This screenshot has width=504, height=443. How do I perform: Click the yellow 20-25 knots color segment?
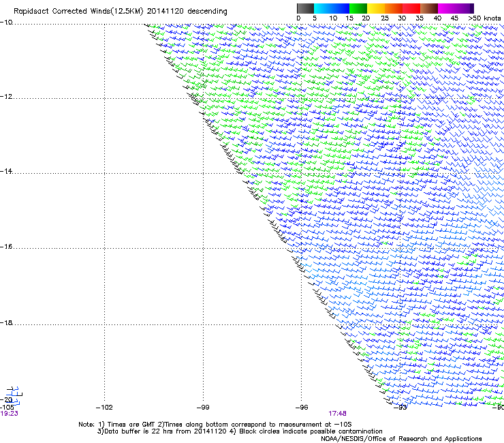tap(376, 8)
